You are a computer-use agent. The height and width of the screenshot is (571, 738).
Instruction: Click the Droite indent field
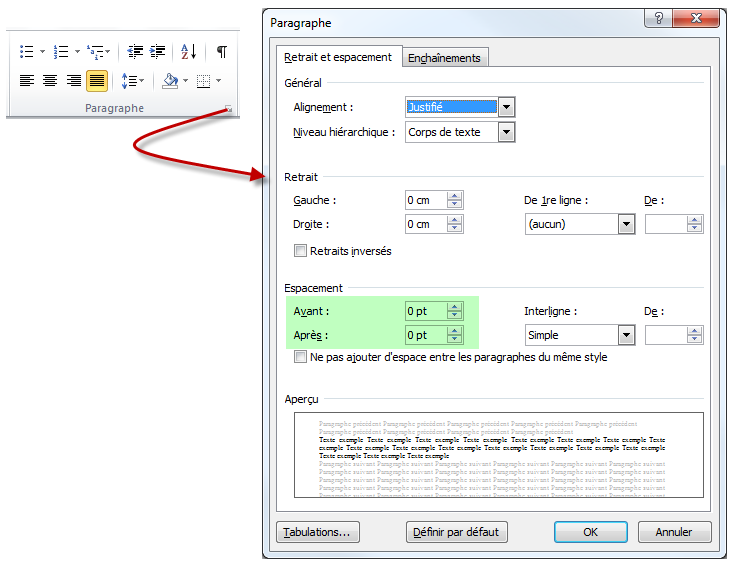click(425, 225)
